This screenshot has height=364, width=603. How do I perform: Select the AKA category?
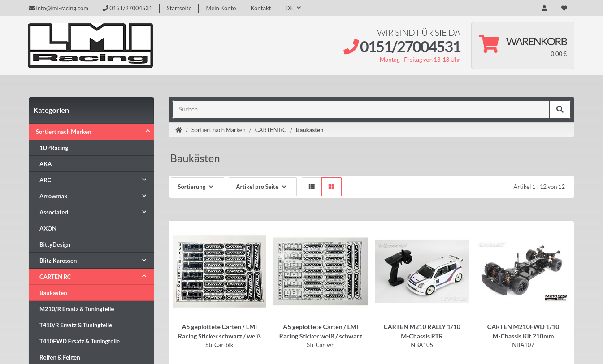pyautogui.click(x=91, y=164)
